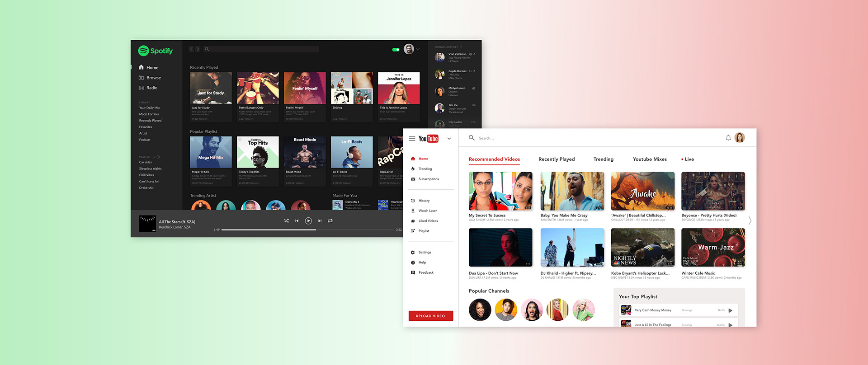
Task: Click the Spotify search magnifier icon
Action: [x=207, y=49]
